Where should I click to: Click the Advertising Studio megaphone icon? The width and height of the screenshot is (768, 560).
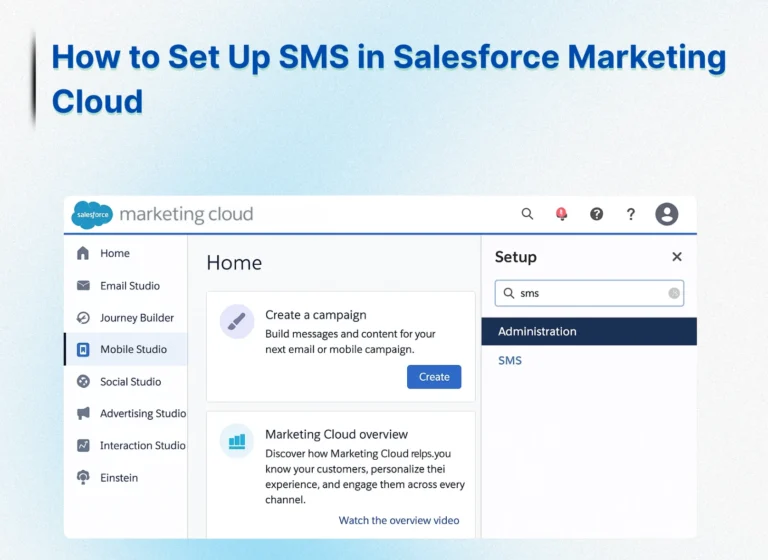pos(83,413)
